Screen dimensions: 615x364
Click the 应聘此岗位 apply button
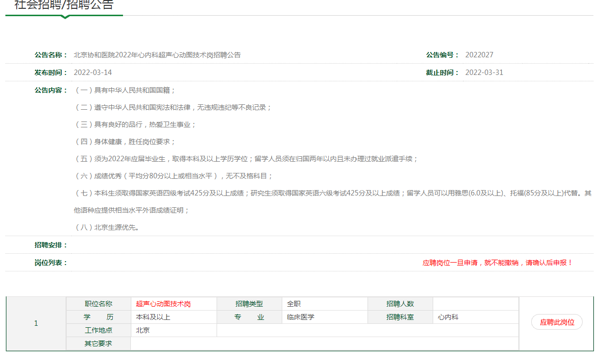[x=557, y=322]
